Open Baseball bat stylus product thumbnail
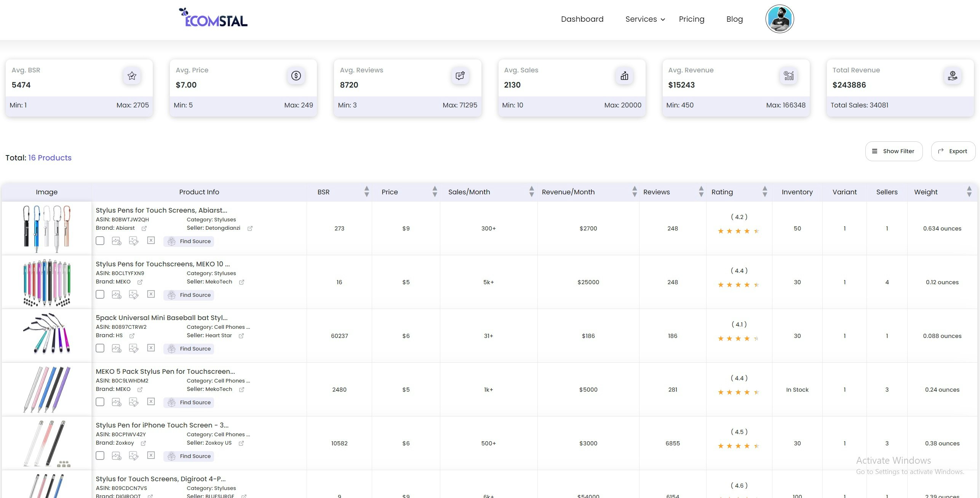 click(46, 334)
